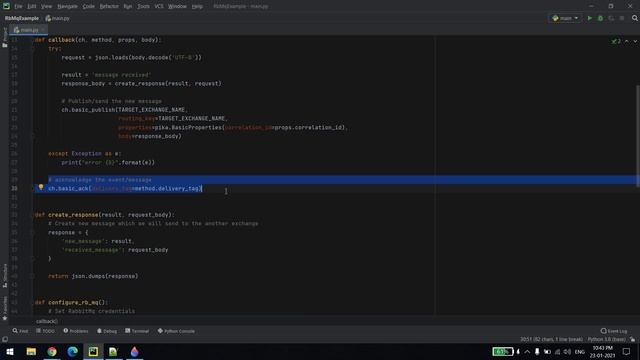640x360 pixels.
Task: Open the Debug tool window
Action: tap(107, 331)
